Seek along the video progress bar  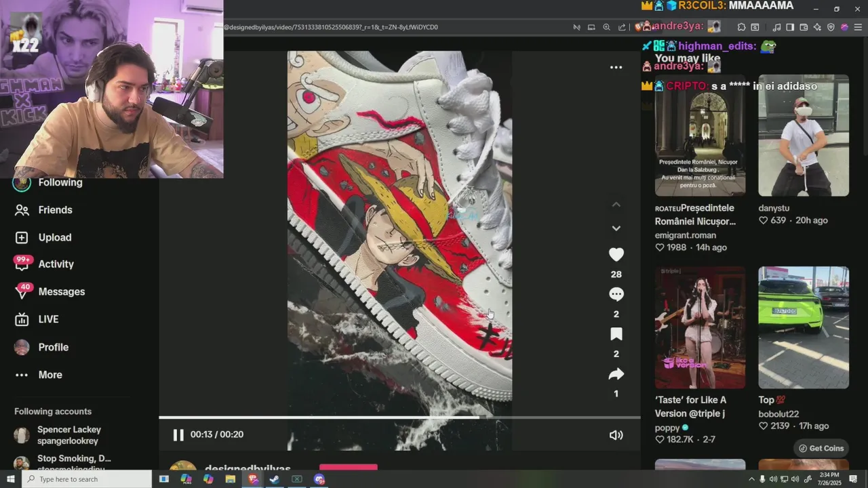399,418
